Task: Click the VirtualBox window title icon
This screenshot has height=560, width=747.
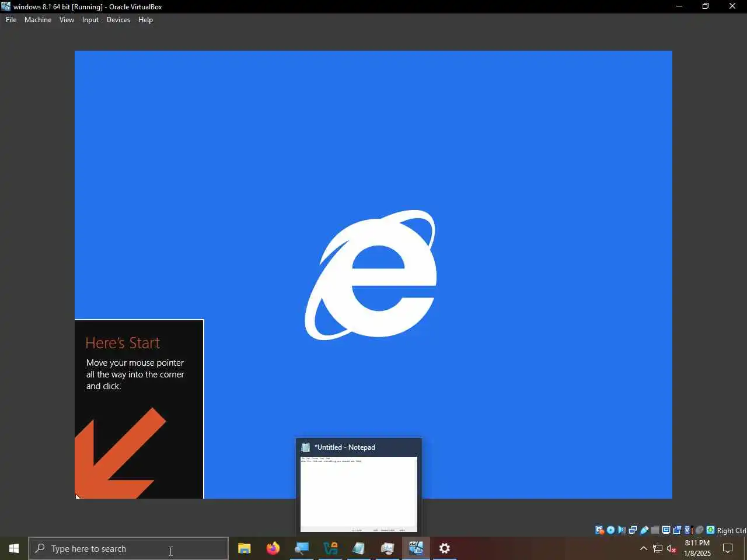Action: (6, 6)
